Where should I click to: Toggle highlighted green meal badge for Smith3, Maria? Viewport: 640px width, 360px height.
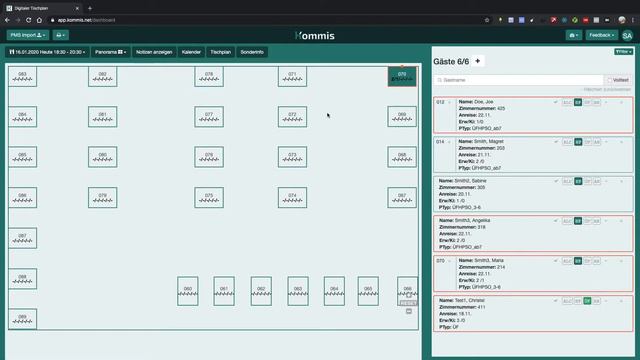pyautogui.click(x=578, y=261)
